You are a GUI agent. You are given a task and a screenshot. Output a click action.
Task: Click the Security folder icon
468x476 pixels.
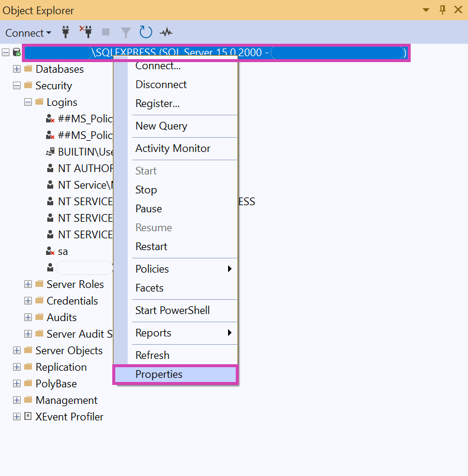28,85
